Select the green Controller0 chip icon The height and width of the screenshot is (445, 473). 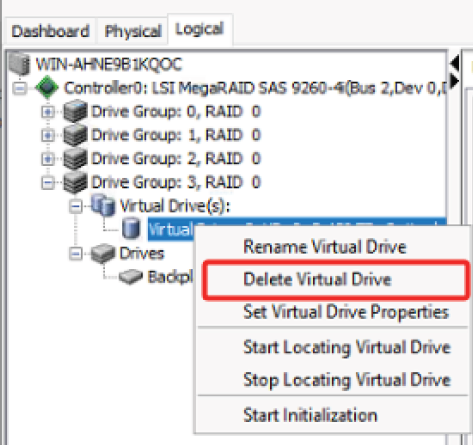47,87
